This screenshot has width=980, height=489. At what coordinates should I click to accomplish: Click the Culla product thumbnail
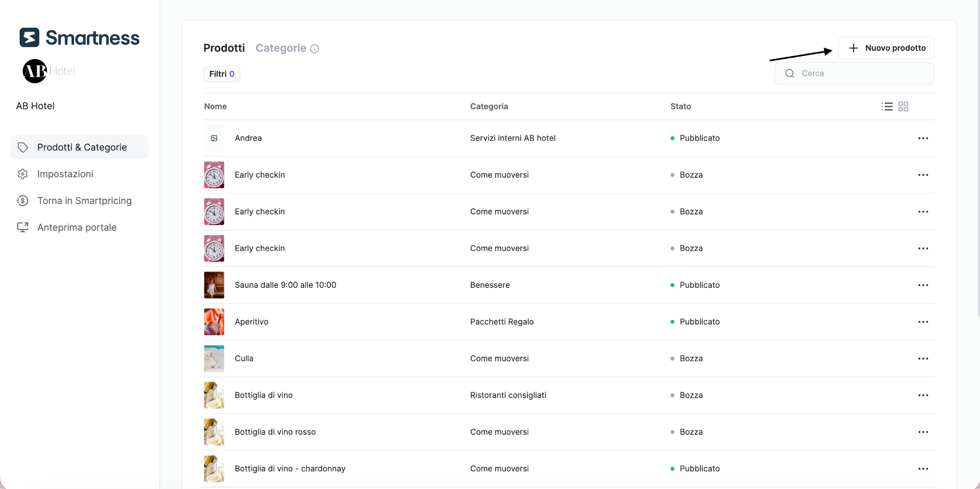[x=214, y=358]
